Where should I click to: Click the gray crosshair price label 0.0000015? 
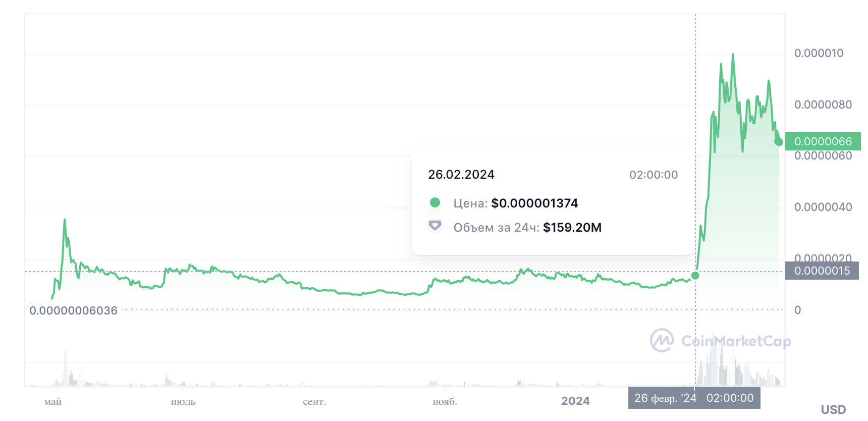[x=822, y=271]
